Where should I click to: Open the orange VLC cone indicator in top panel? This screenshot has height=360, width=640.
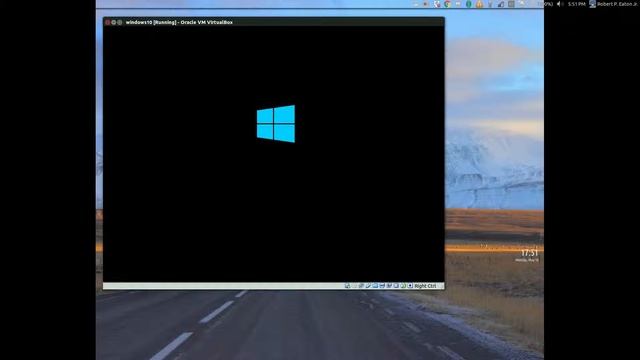click(479, 4)
